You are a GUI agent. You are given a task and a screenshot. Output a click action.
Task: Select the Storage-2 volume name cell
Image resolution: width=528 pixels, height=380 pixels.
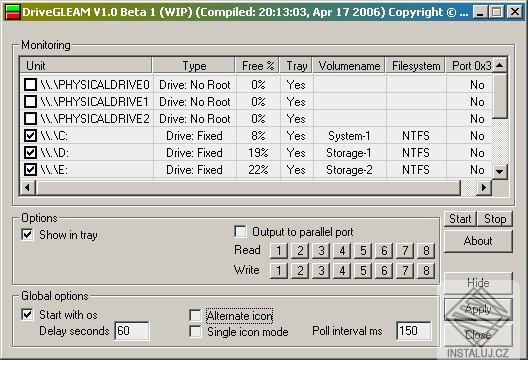click(x=349, y=170)
